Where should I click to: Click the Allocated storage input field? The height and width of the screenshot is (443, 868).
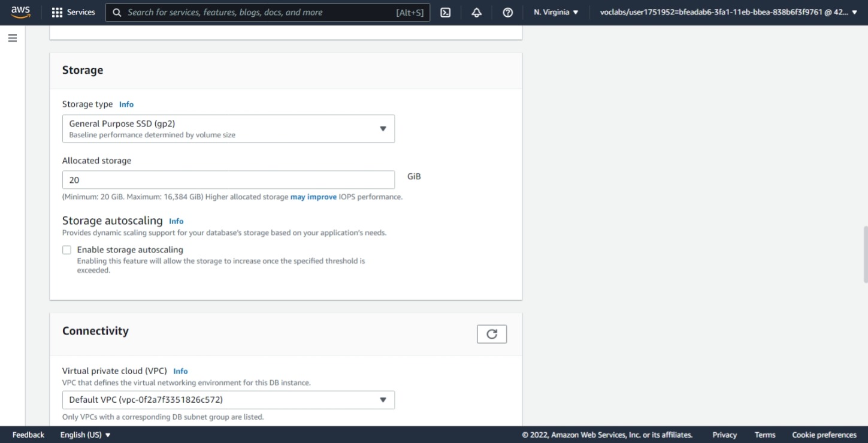(228, 179)
